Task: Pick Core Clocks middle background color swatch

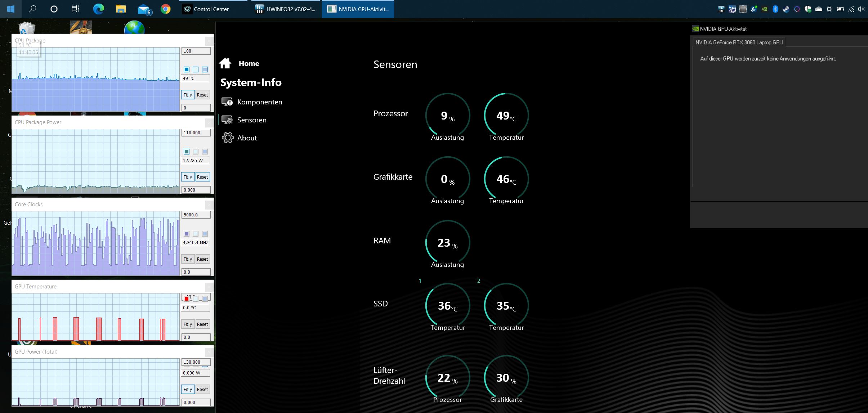Action: tap(196, 234)
